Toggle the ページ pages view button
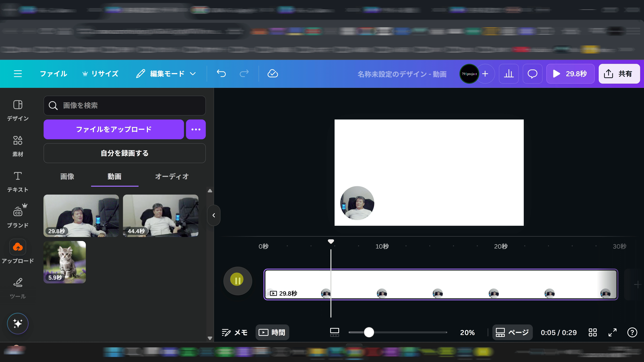 pyautogui.click(x=512, y=332)
